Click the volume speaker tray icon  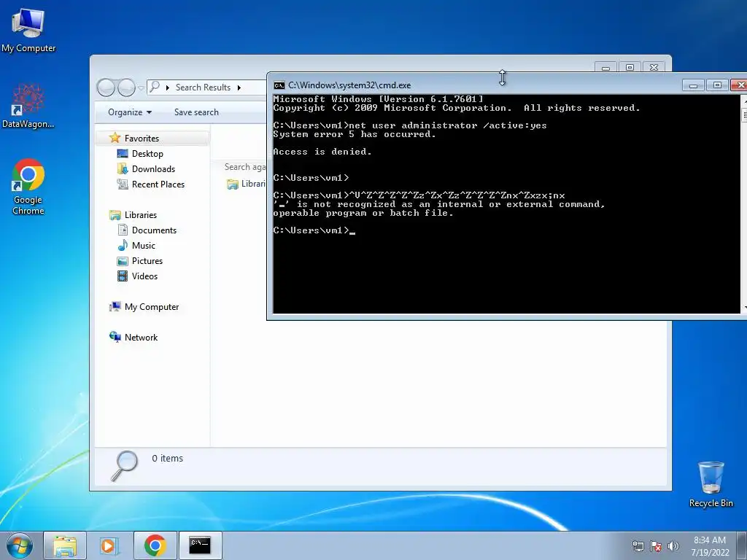click(x=673, y=546)
